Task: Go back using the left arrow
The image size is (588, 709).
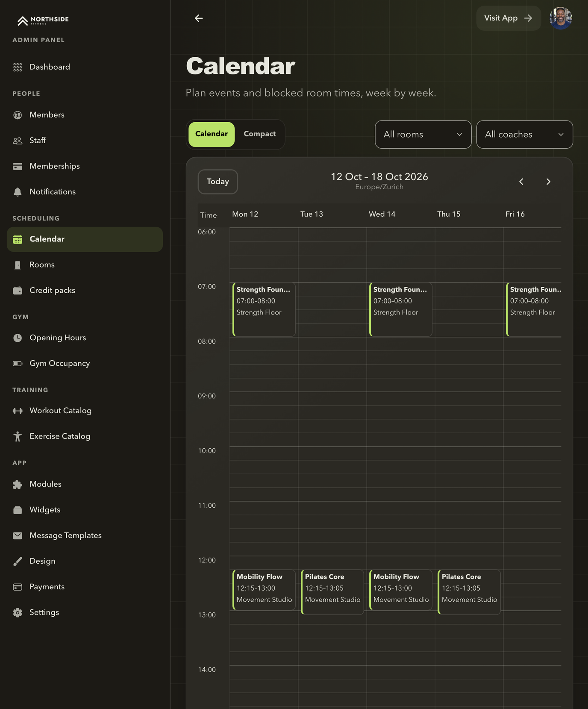Action: click(199, 18)
